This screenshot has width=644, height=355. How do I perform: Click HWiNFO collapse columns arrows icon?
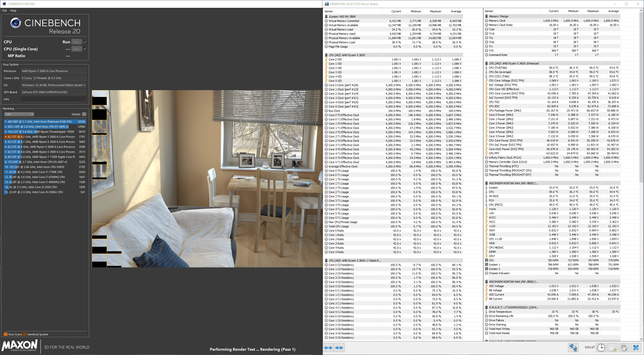tap(339, 348)
